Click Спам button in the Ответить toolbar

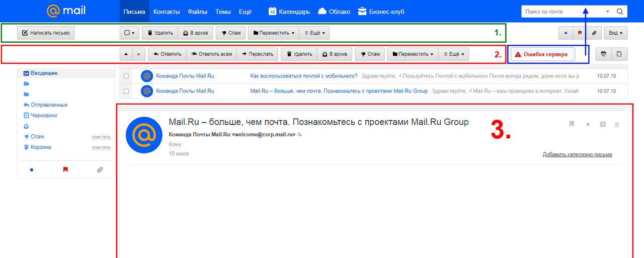tap(370, 54)
